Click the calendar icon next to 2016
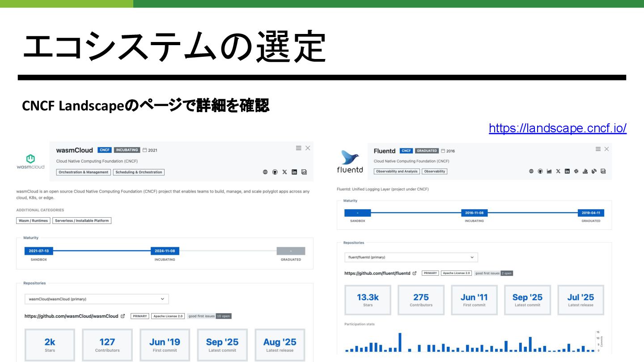The width and height of the screenshot is (644, 362). tap(443, 151)
